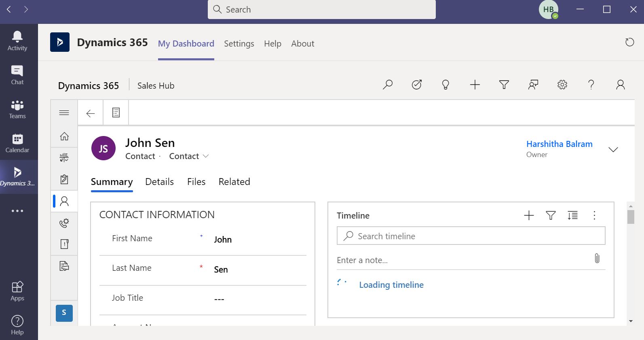The height and width of the screenshot is (340, 644).
Task: Toggle the hamburger navigation menu
Action: pos(64,113)
